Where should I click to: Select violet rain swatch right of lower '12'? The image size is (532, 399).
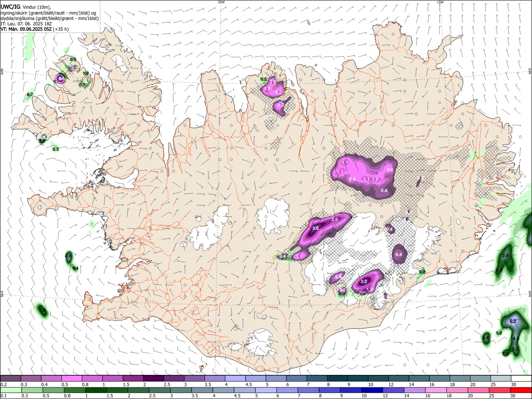(x=393, y=390)
